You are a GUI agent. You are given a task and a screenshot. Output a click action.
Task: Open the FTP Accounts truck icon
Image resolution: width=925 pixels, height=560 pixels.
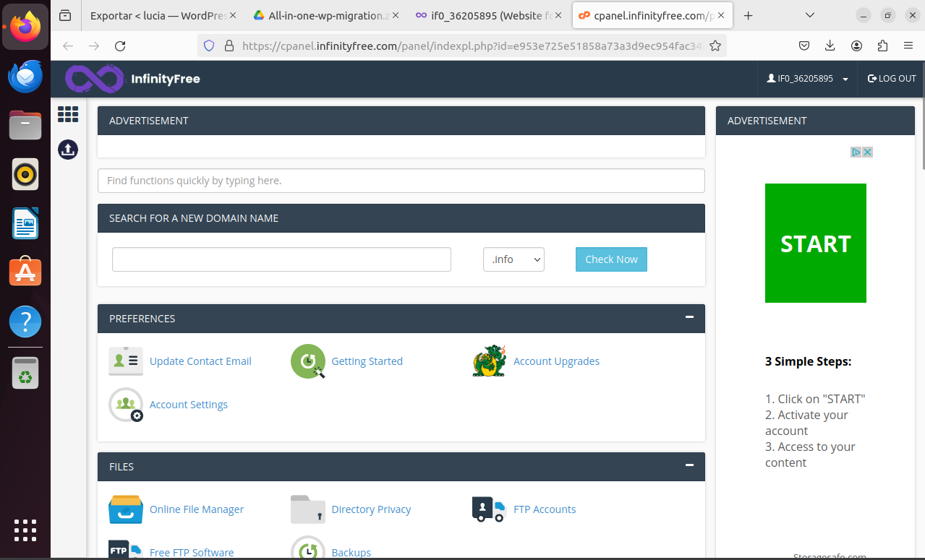tap(489, 509)
